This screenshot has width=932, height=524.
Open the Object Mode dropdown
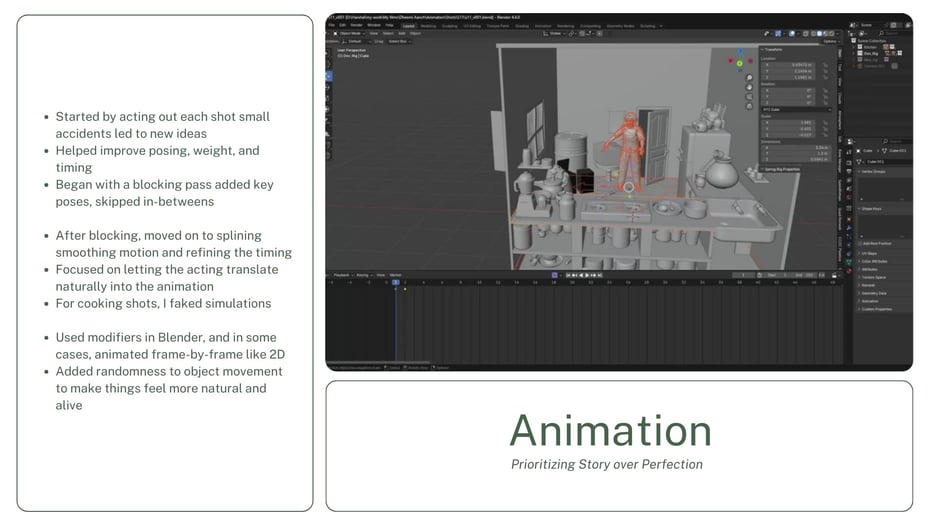tap(351, 33)
